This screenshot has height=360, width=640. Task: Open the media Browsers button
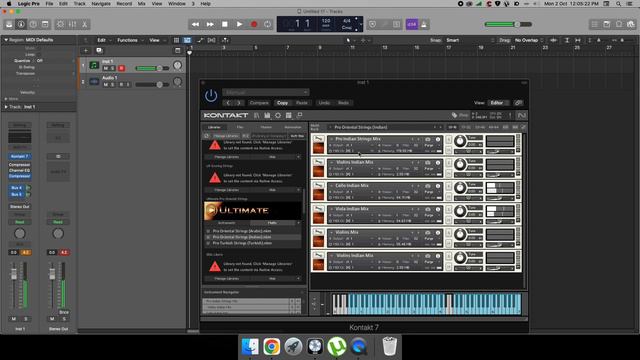[631, 24]
